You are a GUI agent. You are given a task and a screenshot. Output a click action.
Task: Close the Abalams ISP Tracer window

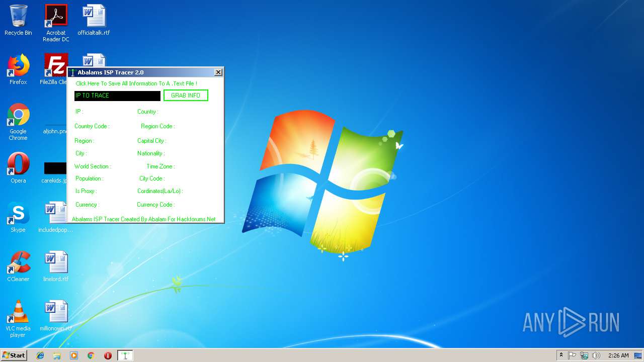[x=218, y=72]
